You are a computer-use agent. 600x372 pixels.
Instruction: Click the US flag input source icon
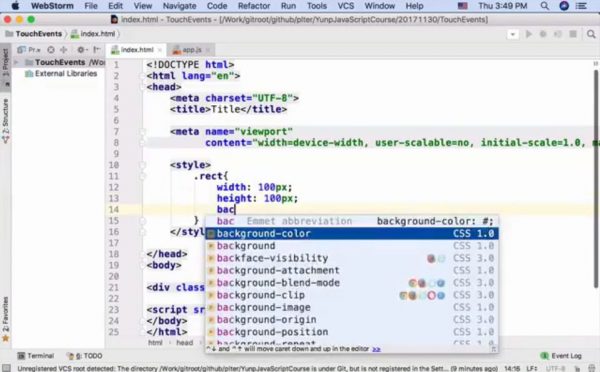pyautogui.click(x=463, y=6)
